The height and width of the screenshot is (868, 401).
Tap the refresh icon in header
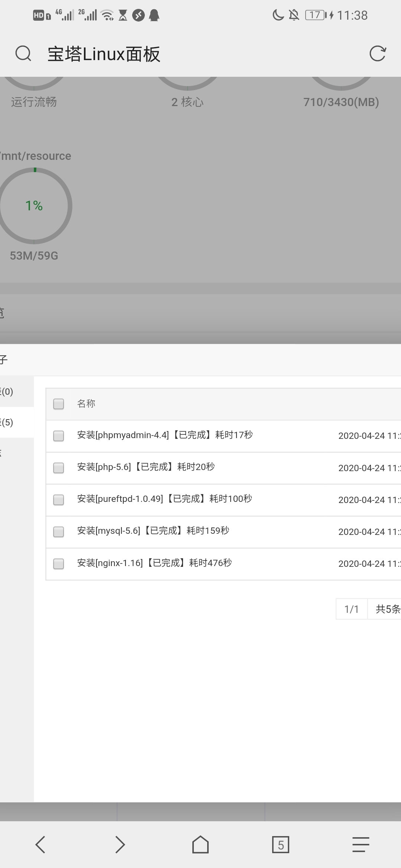(378, 54)
